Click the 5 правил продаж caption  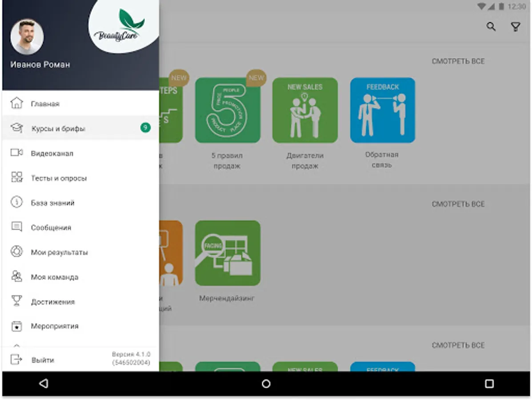pos(227,160)
